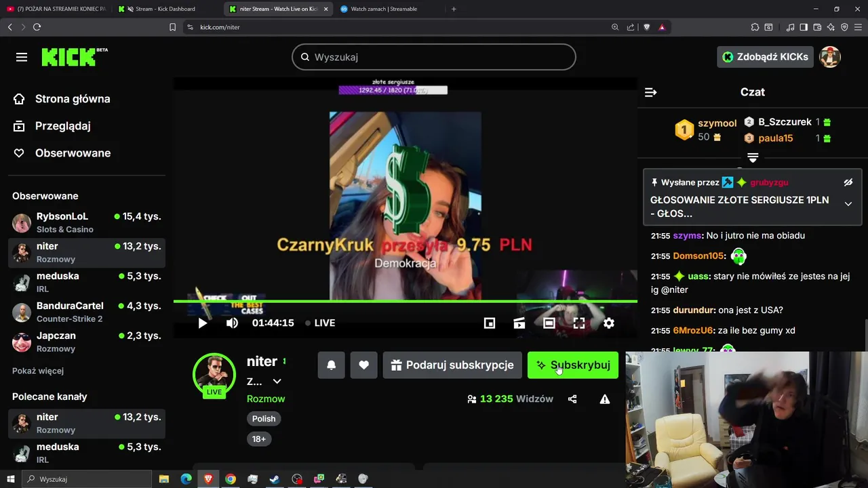Open the browser extensions puzzle icon
This screenshot has height=488, width=868.
tap(755, 27)
